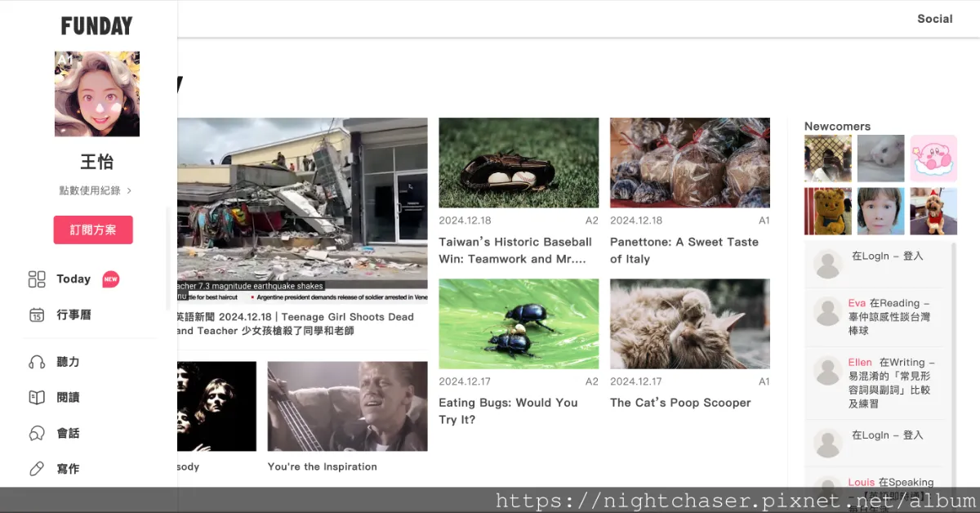980x513 pixels.
Task: Click the username 王怡 in the sidebar
Action: 96,161
